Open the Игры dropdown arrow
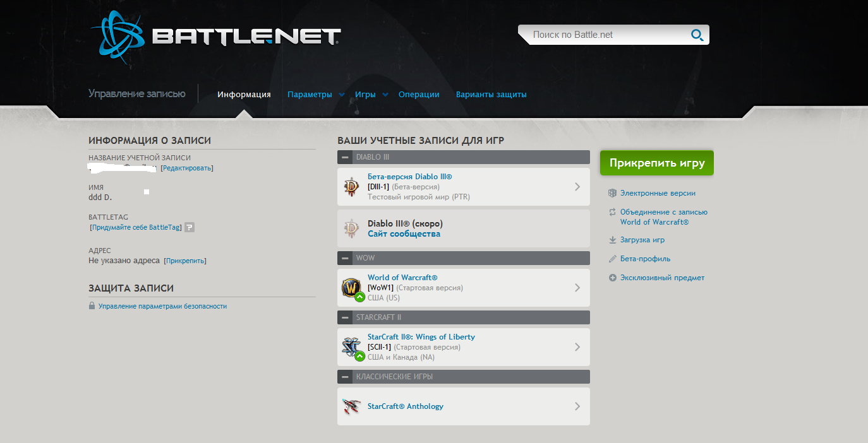Screen dimensions: 868x443 coord(385,95)
